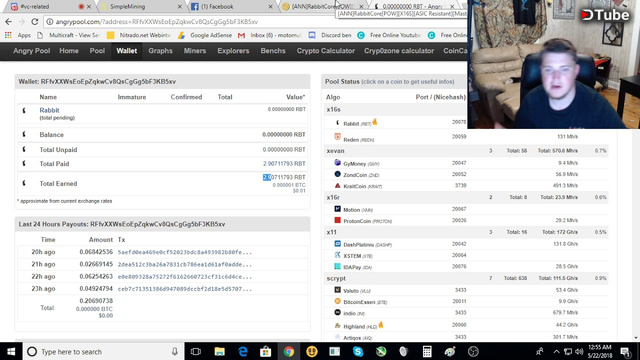Open the Crypto Calculator menu item
This screenshot has width=640, height=360.
[x=326, y=51]
